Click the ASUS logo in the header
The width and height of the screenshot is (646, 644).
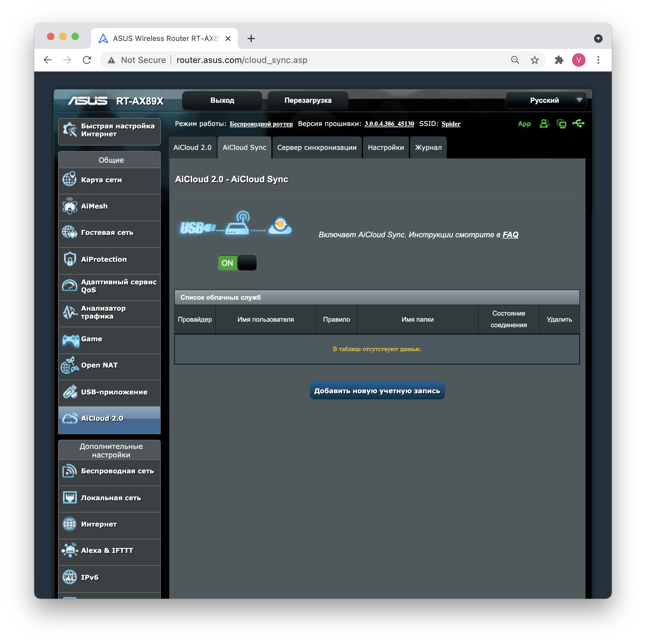[88, 100]
